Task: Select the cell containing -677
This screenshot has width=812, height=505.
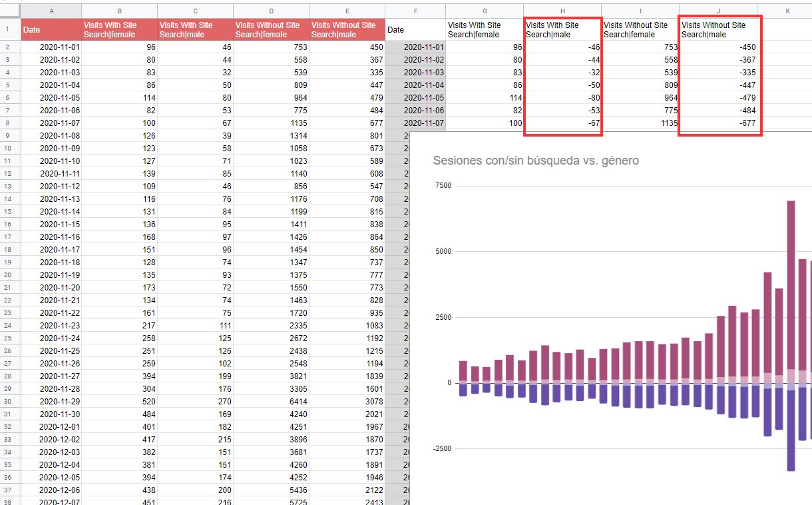Action: [718, 123]
